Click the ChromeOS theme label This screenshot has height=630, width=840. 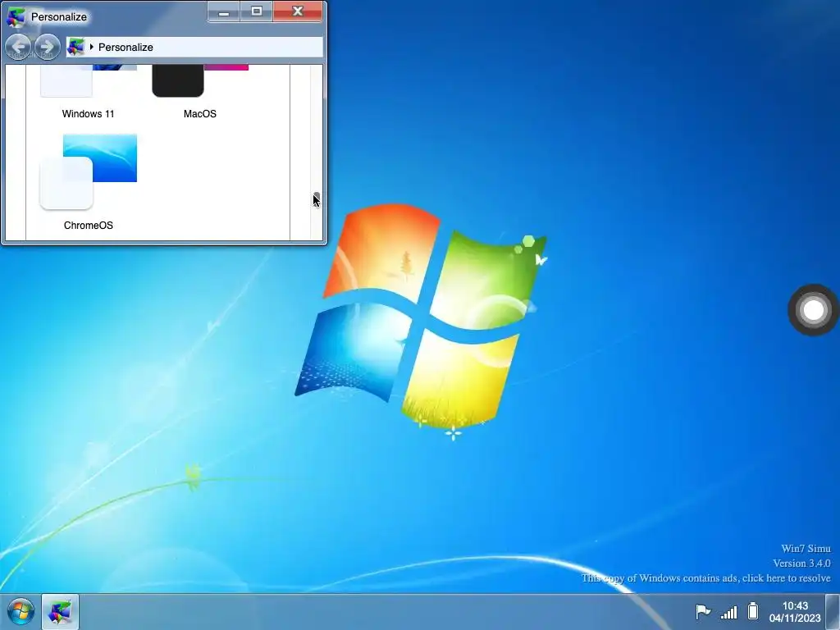click(89, 226)
